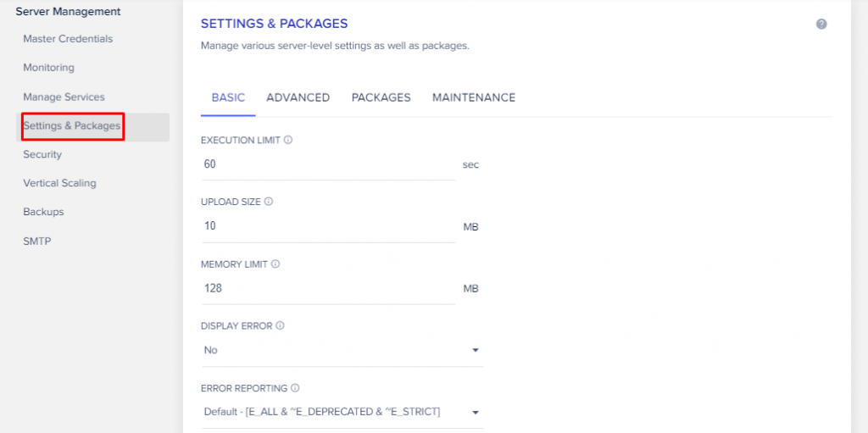Click info icon beside Upload Size
This screenshot has height=433, width=868.
coord(269,202)
